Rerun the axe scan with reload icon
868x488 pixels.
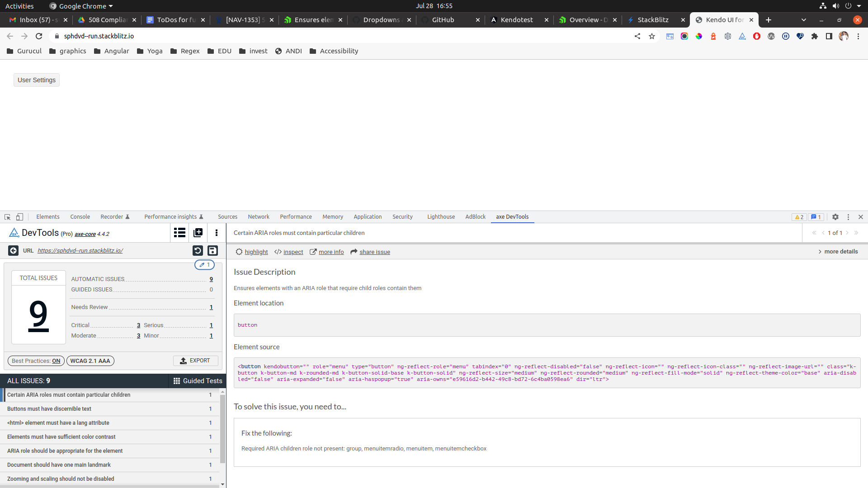click(x=198, y=250)
